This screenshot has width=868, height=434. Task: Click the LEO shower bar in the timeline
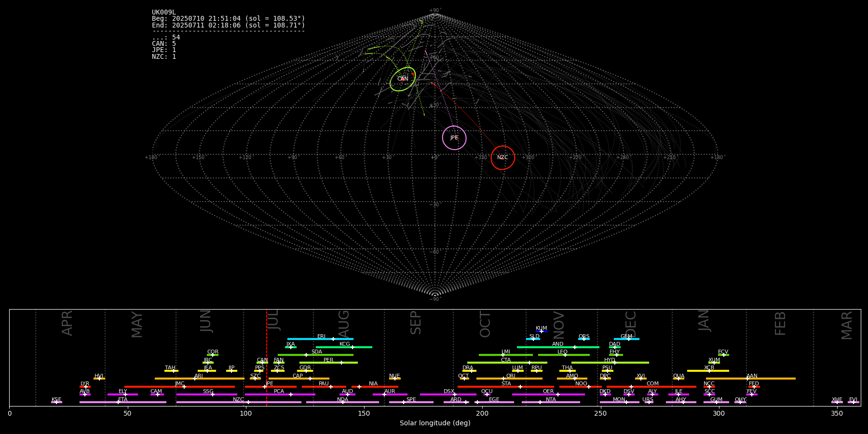564,355
